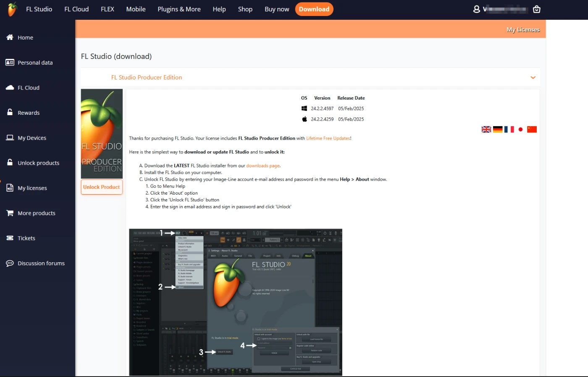The image size is (588, 377).
Task: Open Plugins & More menu
Action: coord(179,9)
